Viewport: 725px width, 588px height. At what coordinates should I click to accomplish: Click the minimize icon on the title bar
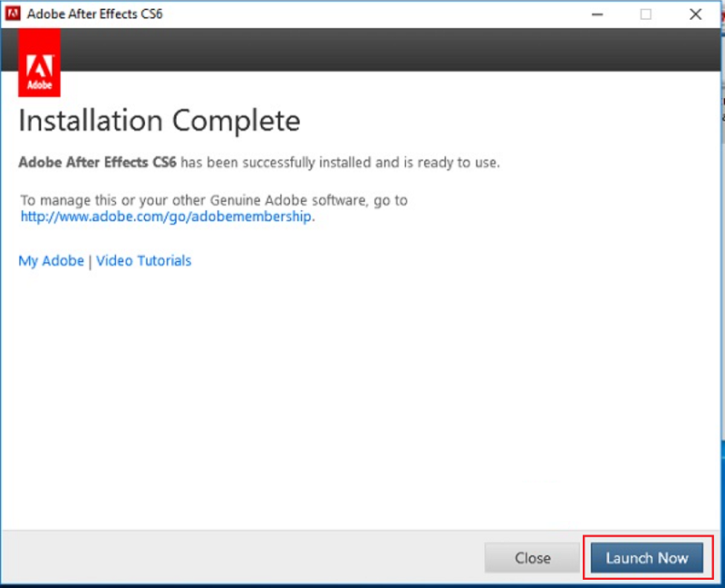597,14
